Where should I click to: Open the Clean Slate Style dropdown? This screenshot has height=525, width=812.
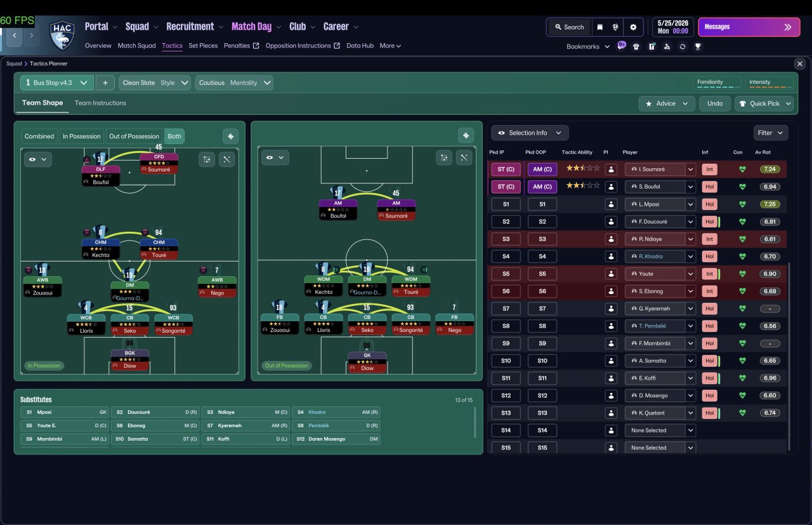(x=155, y=83)
